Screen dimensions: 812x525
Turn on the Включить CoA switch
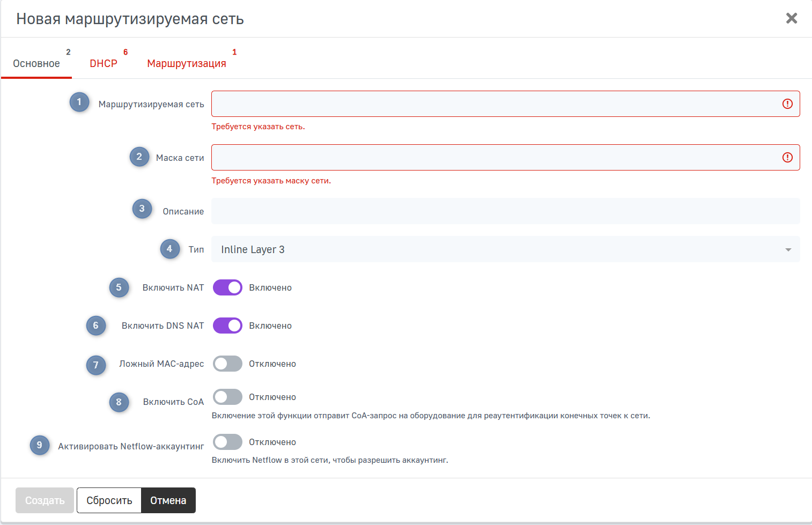click(x=227, y=397)
